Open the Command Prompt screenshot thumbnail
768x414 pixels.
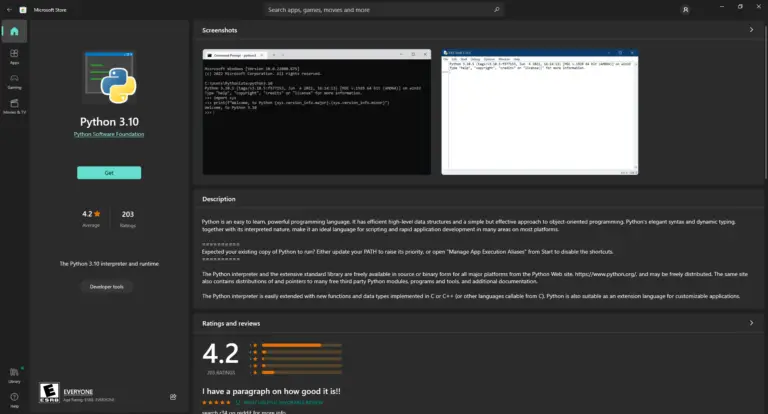point(317,112)
